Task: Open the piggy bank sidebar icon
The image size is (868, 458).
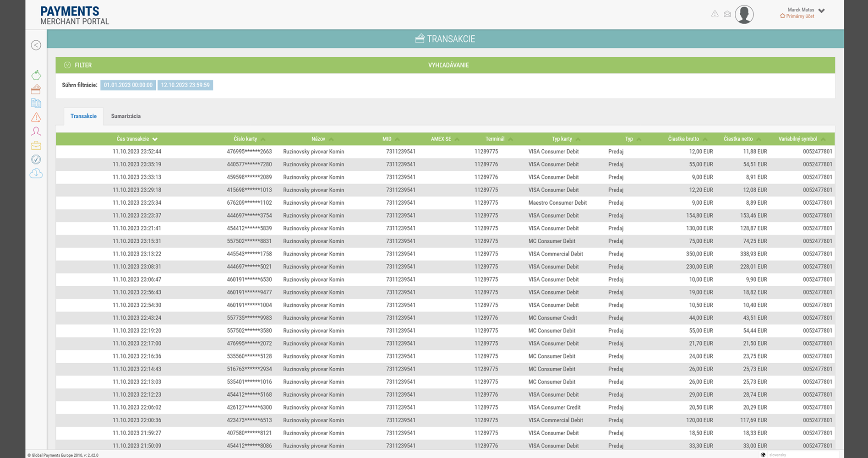Action: (x=36, y=75)
